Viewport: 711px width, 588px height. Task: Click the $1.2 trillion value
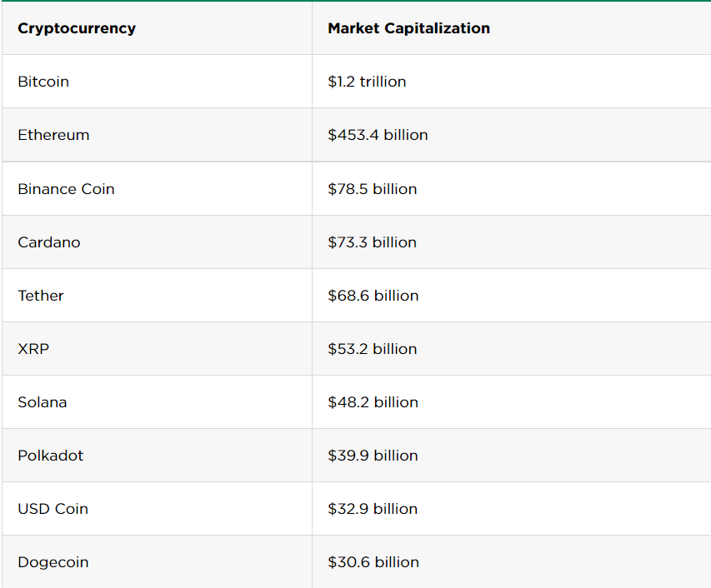tap(367, 82)
